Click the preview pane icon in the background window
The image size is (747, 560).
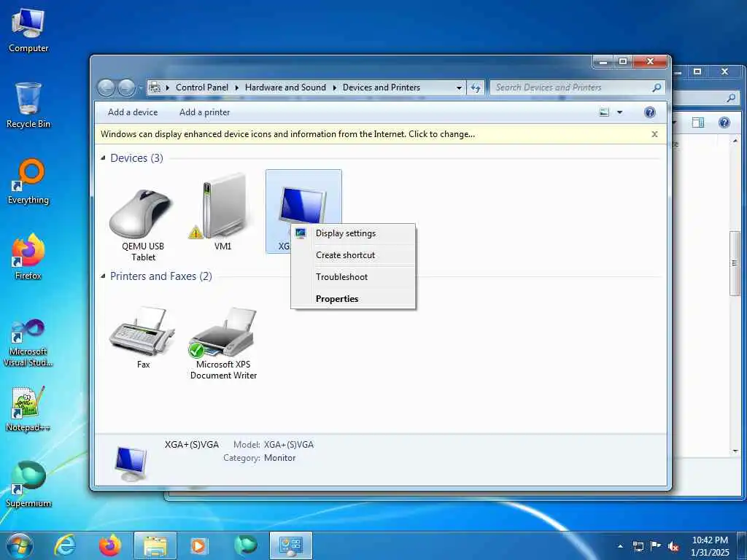point(698,122)
